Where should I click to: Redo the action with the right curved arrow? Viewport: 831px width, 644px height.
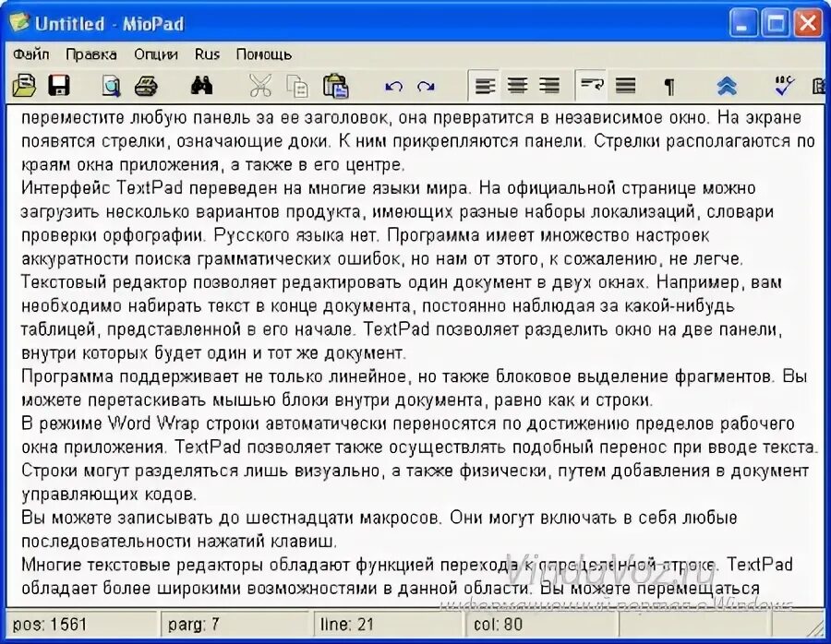tap(426, 87)
